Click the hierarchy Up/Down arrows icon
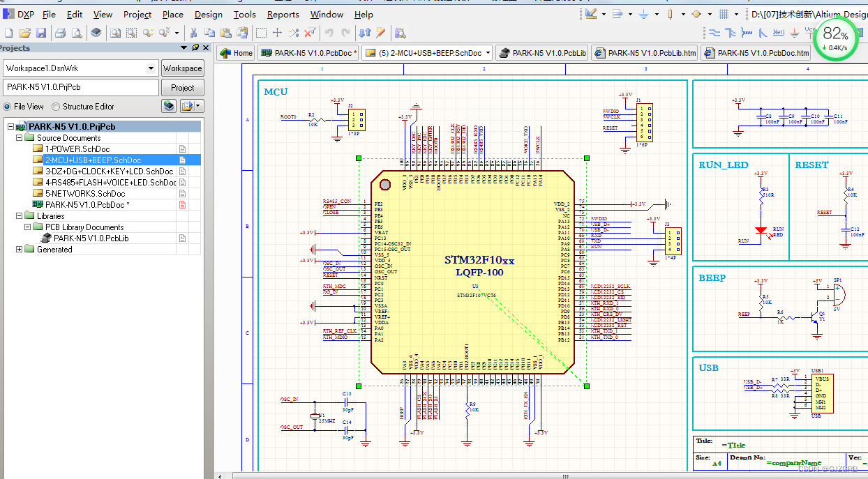Screen dimensions: 868x479 (365, 33)
